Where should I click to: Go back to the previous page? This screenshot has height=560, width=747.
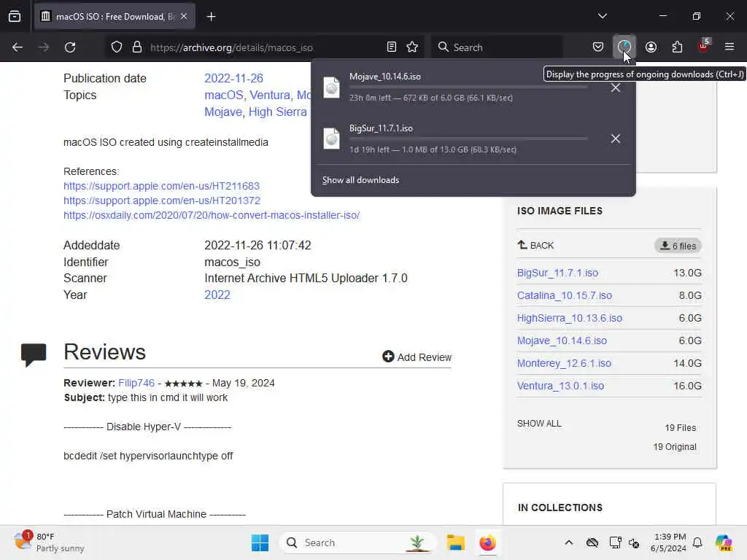pyautogui.click(x=18, y=47)
